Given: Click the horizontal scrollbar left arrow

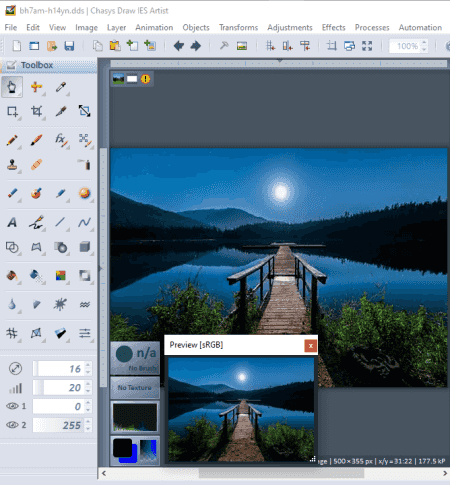Looking at the screenshot, I should coord(104,473).
